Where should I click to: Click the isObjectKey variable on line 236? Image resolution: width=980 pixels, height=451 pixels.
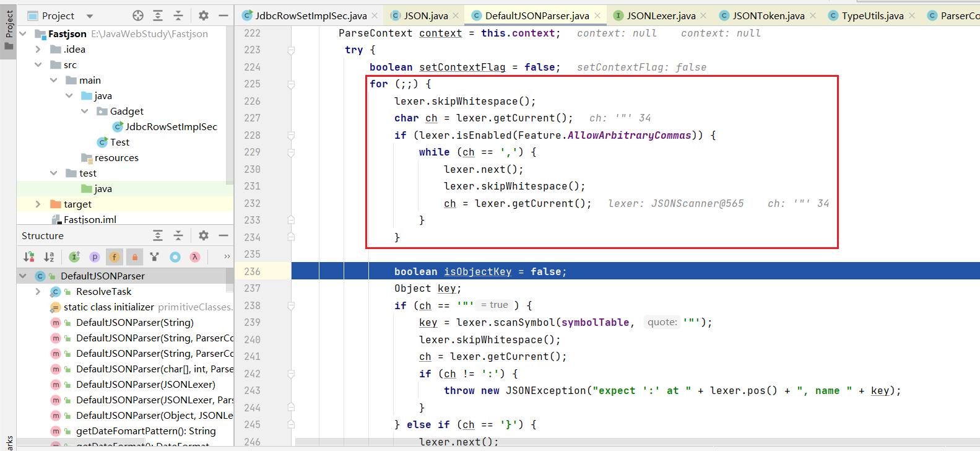click(477, 271)
